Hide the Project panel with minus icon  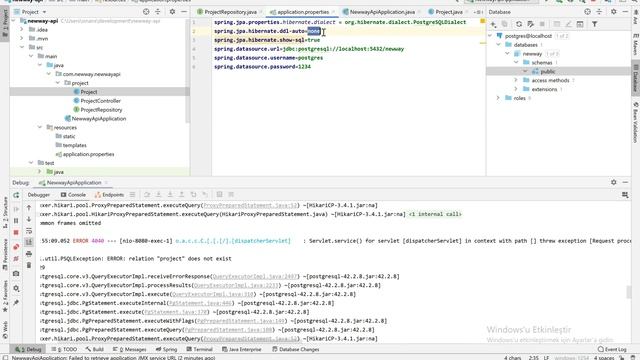[x=184, y=12]
